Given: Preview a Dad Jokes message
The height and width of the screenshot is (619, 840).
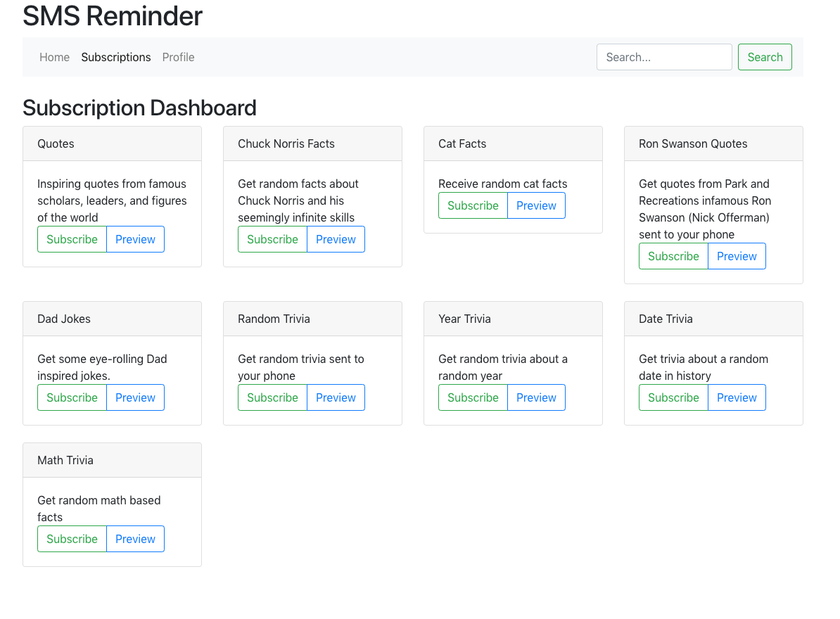Looking at the screenshot, I should [135, 397].
